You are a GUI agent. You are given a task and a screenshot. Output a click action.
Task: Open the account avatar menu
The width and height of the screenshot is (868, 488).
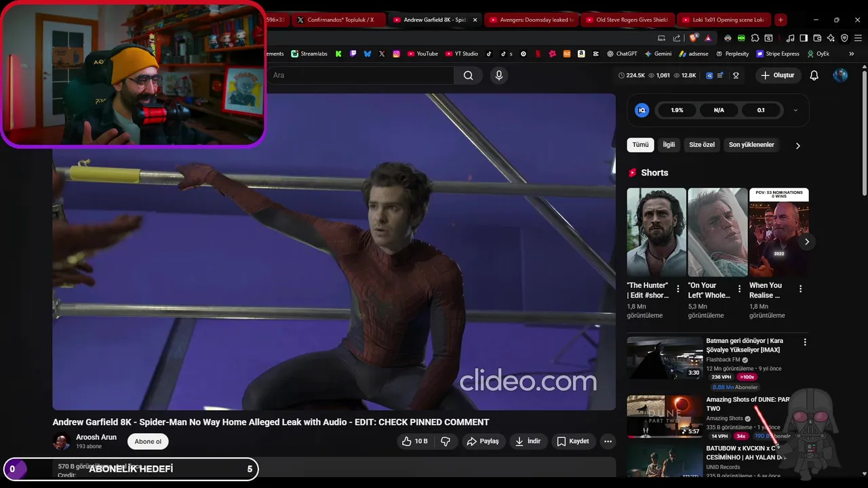[840, 75]
